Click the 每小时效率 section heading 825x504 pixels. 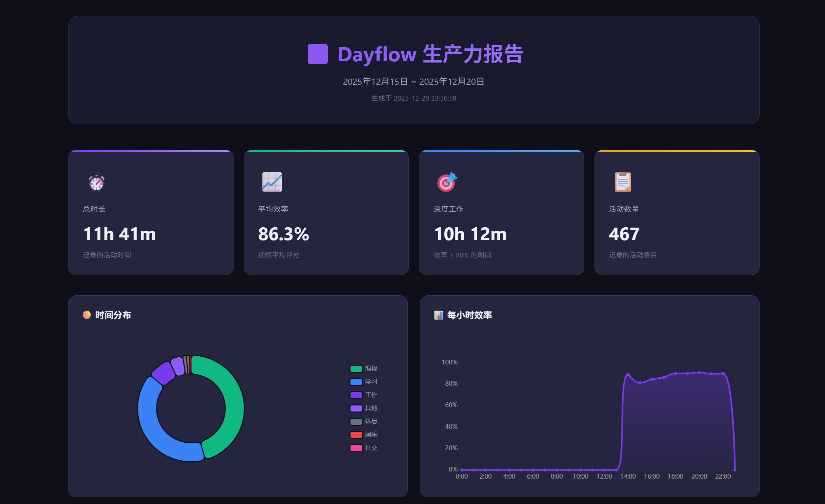pyautogui.click(x=469, y=315)
